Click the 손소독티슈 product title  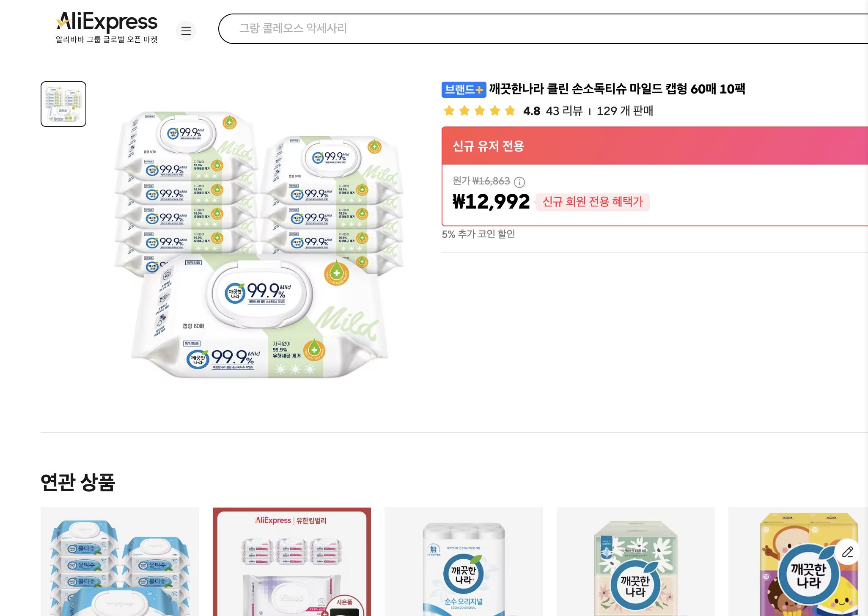(615, 90)
